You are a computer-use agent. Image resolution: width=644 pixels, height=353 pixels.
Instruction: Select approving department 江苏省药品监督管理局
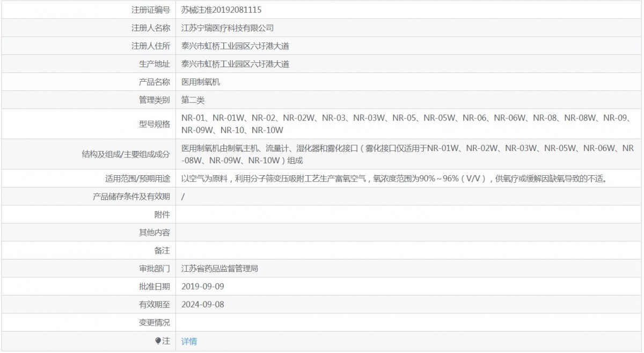[220, 268]
